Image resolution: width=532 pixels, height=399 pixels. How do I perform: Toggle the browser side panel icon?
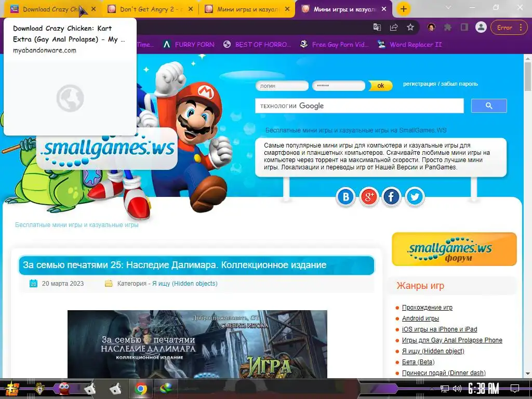click(464, 28)
